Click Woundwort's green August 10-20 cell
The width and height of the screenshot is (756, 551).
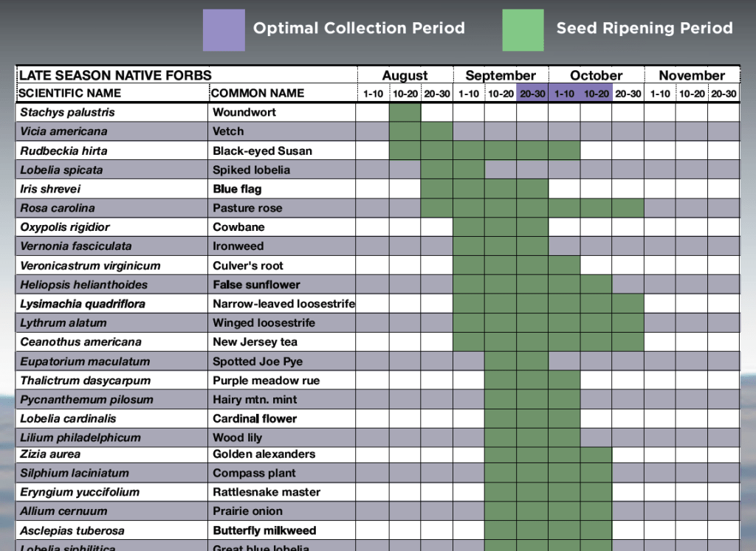pyautogui.click(x=405, y=113)
